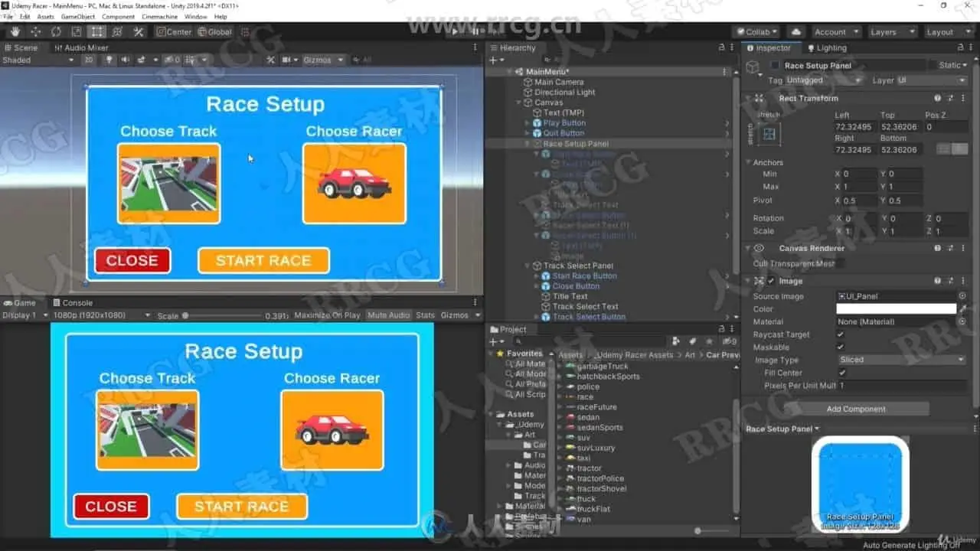This screenshot has height=551, width=980.
Task: Toggle Cull Transparent Mesh checkbox
Action: [x=841, y=264]
